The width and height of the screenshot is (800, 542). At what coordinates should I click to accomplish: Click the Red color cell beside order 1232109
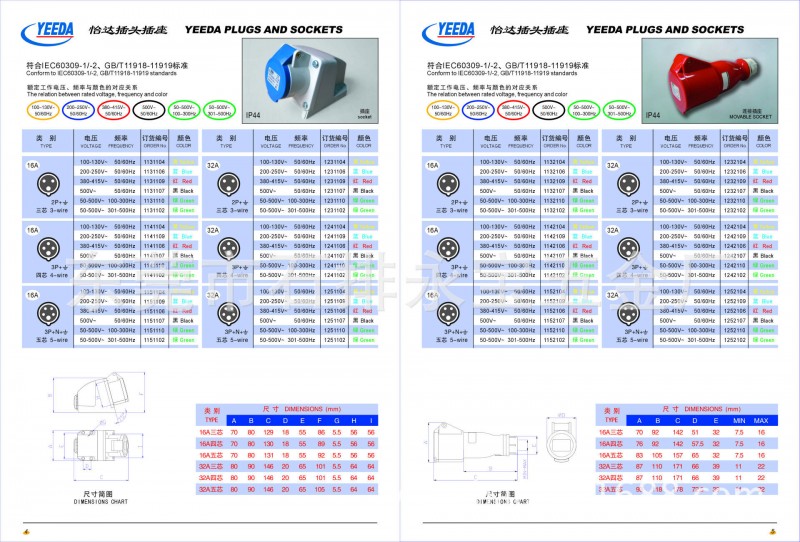pyautogui.click(x=763, y=181)
